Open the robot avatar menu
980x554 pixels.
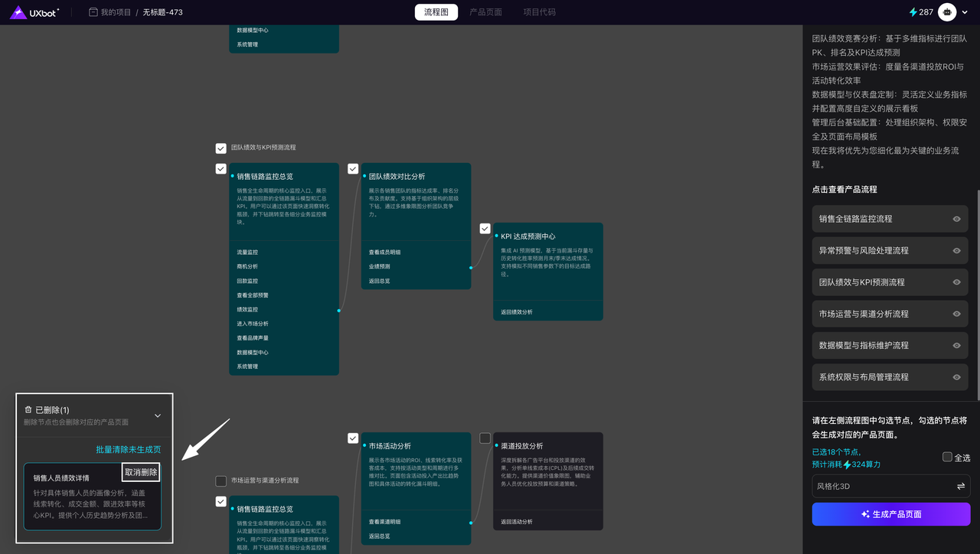coord(948,12)
